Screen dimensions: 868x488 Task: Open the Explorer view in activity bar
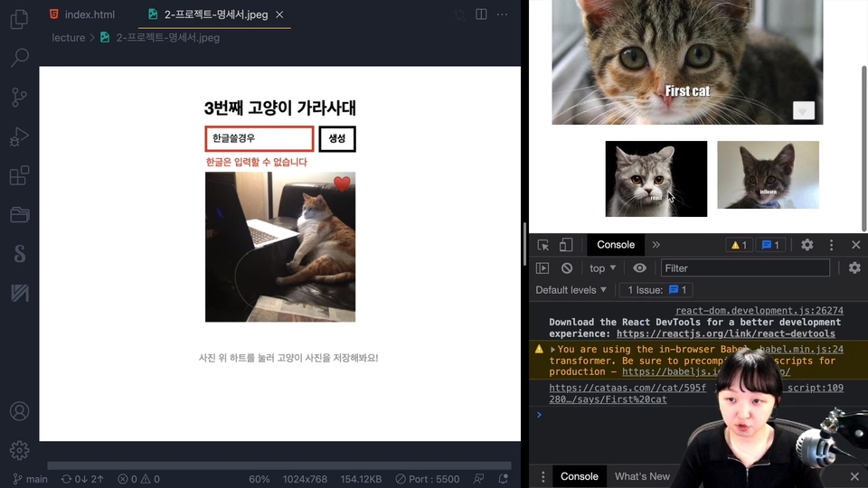[x=19, y=19]
